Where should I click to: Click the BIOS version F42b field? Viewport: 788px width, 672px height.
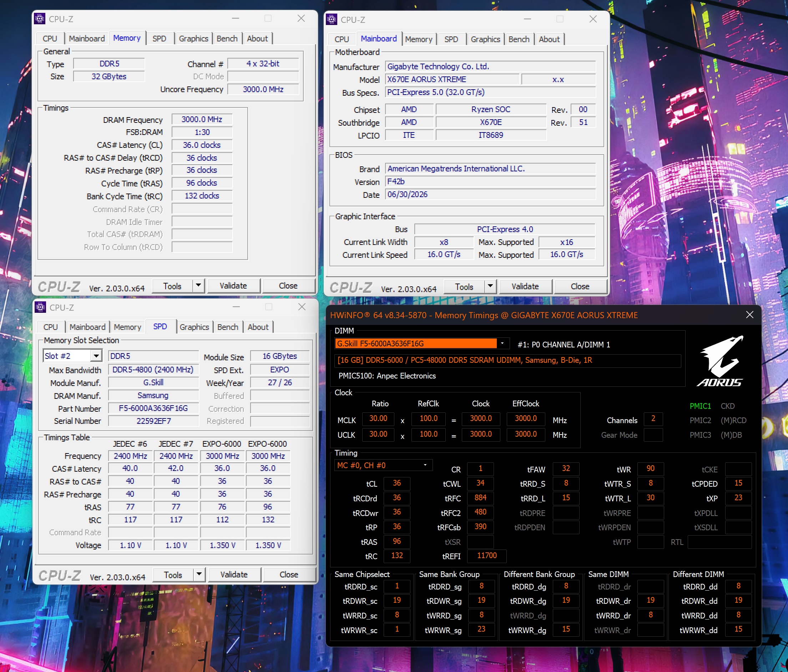click(490, 181)
